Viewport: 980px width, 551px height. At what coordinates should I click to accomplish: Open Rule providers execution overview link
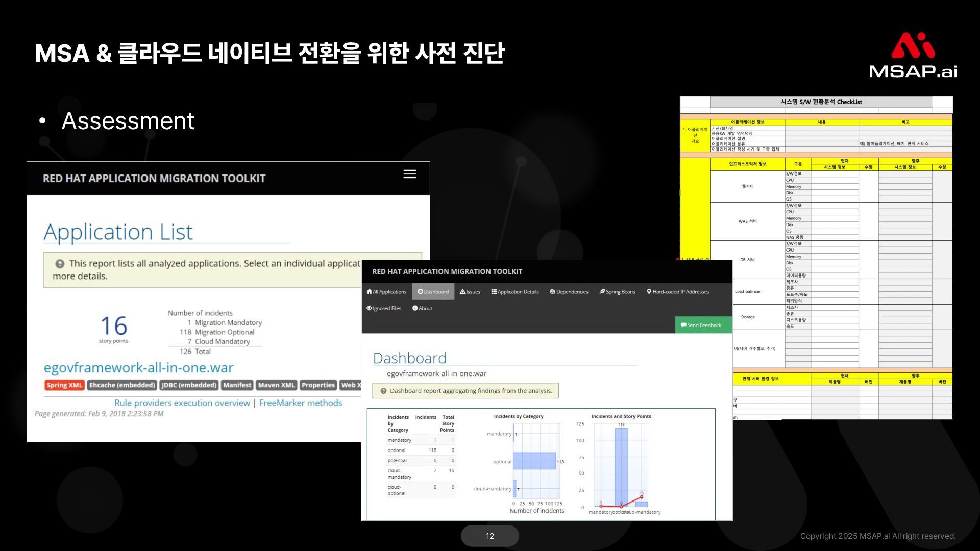[182, 403]
